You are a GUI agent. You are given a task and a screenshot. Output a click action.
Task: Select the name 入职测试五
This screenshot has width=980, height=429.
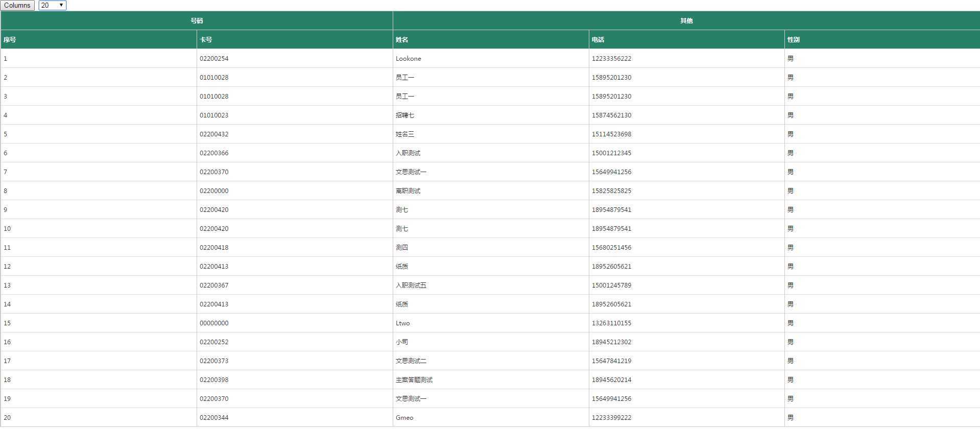pos(411,285)
